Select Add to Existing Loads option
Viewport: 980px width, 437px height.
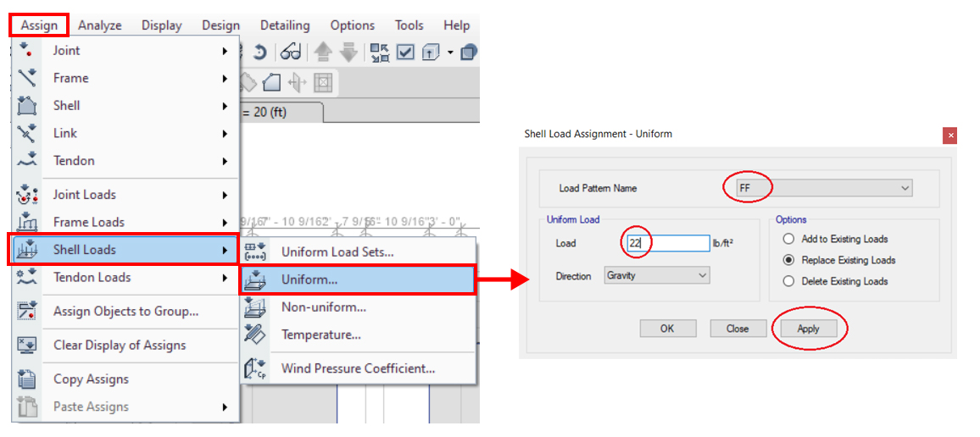click(x=838, y=239)
